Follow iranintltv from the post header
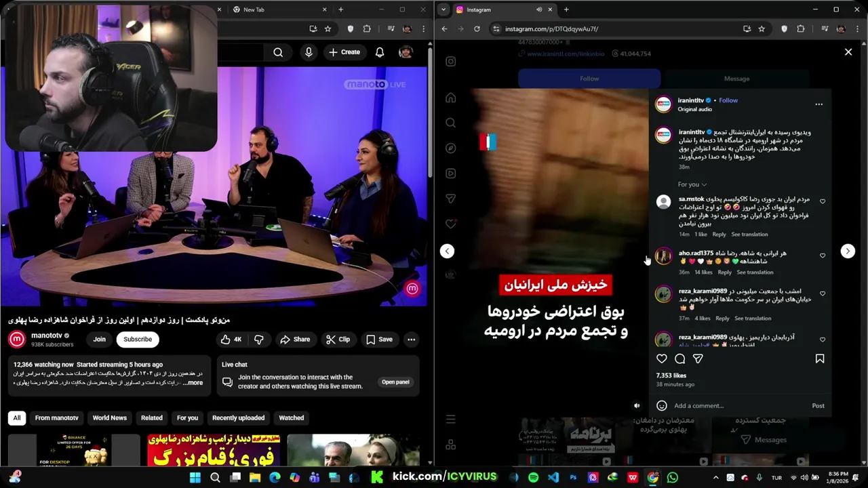Screen dimensions: 868x488 [x=728, y=100]
